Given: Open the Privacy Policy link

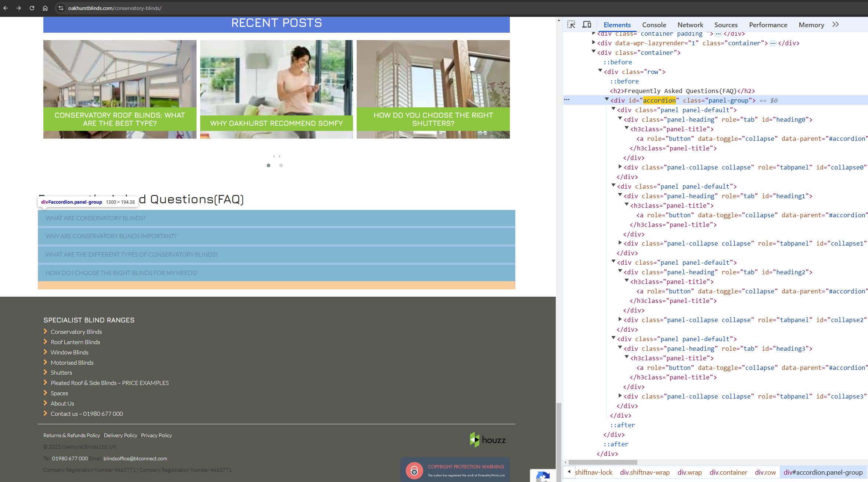Looking at the screenshot, I should pyautogui.click(x=156, y=435).
